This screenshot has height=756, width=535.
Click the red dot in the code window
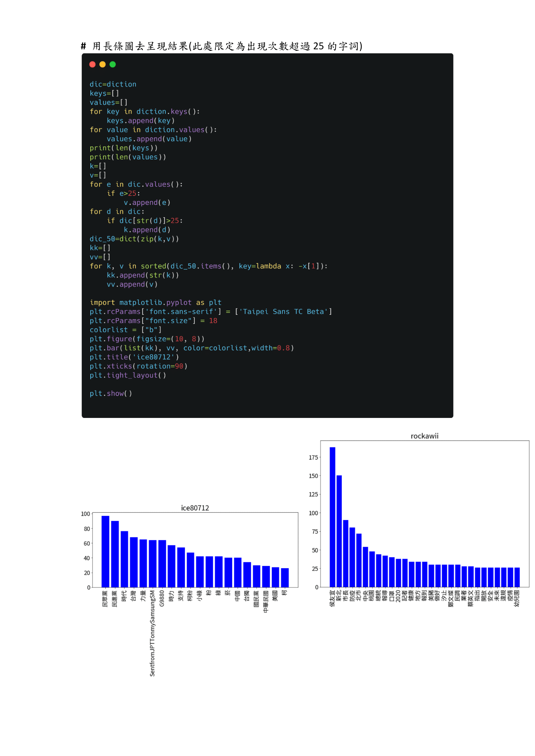point(92,65)
